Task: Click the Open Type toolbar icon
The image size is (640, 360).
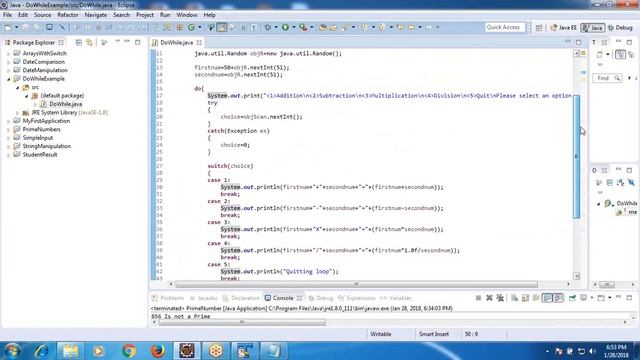Action: [322, 27]
